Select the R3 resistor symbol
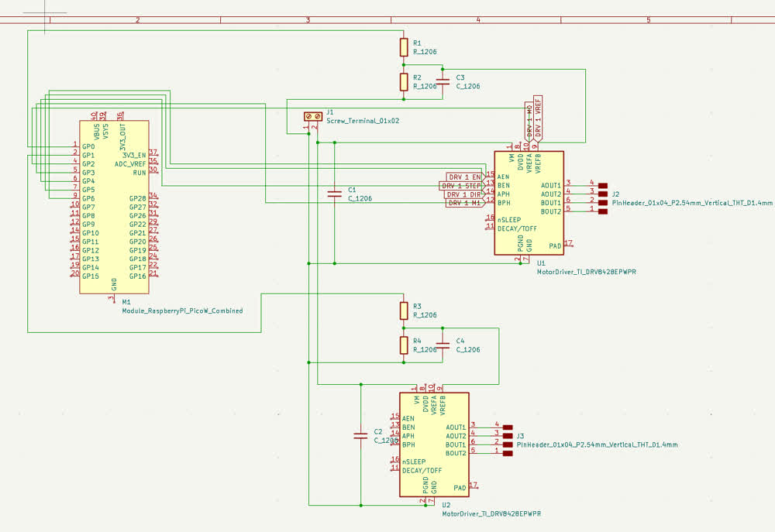 403,311
